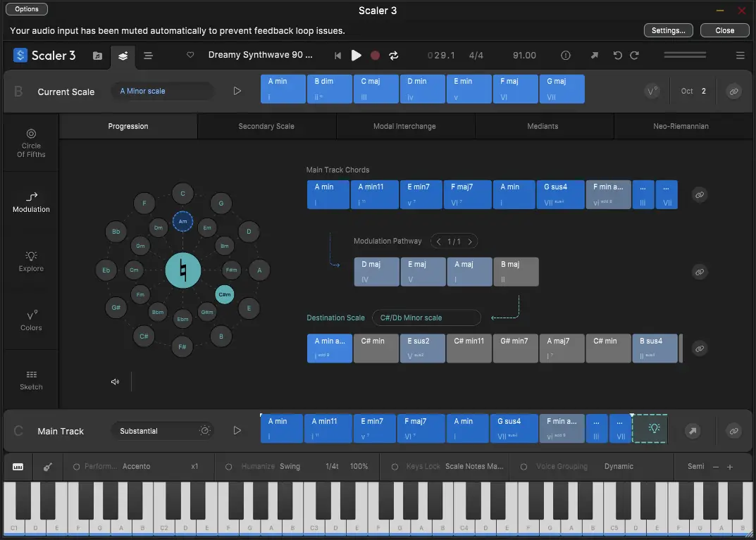Open the Settings... button

point(668,30)
